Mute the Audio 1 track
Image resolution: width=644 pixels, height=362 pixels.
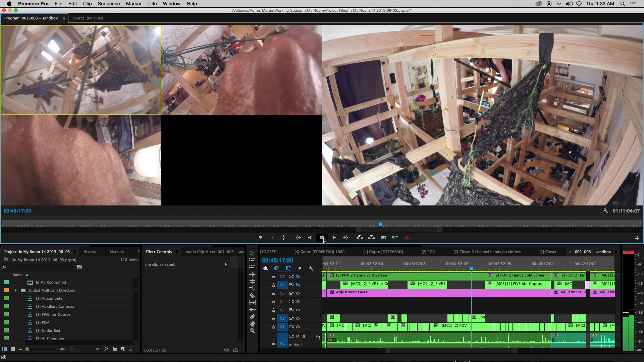tap(298, 336)
